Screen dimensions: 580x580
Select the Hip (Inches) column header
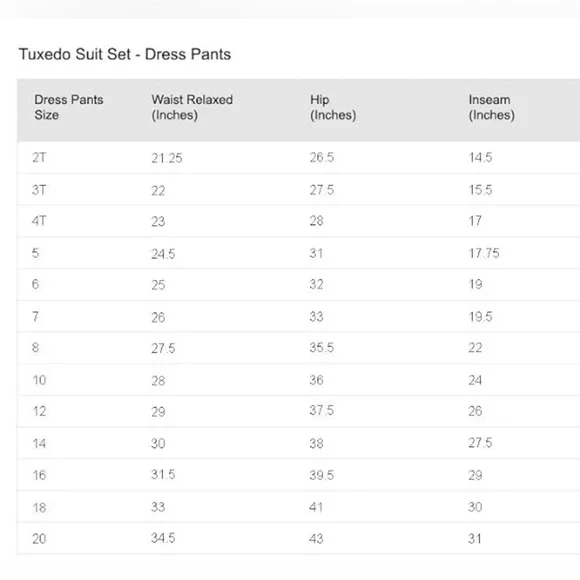click(x=333, y=107)
